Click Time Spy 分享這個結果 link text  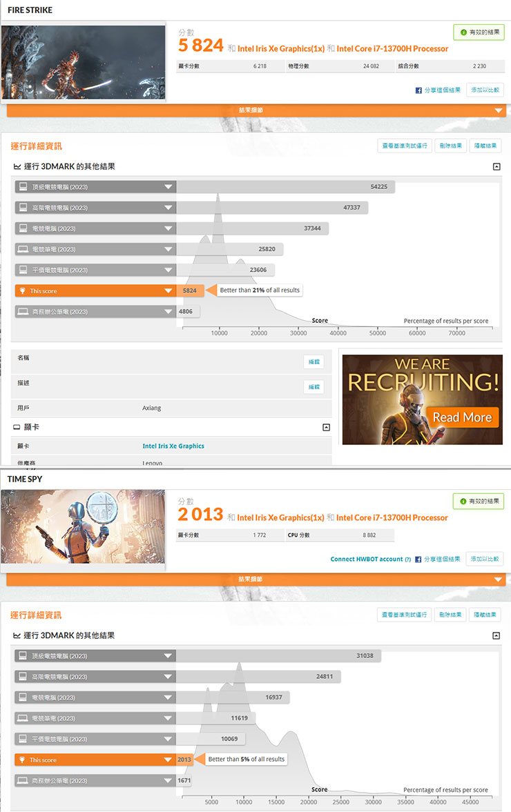(441, 560)
